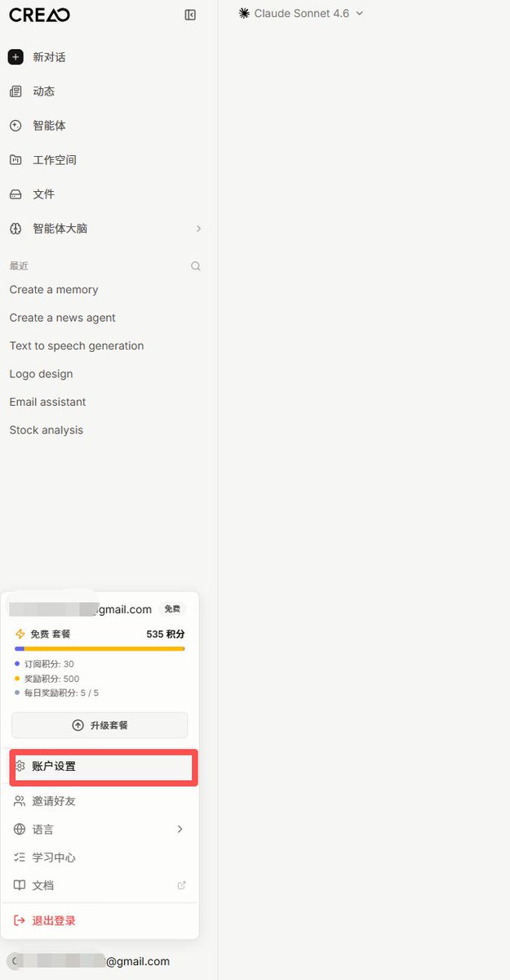The image size is (510, 980).
Task: Collapse the sidebar with the panel icon
Action: click(190, 15)
